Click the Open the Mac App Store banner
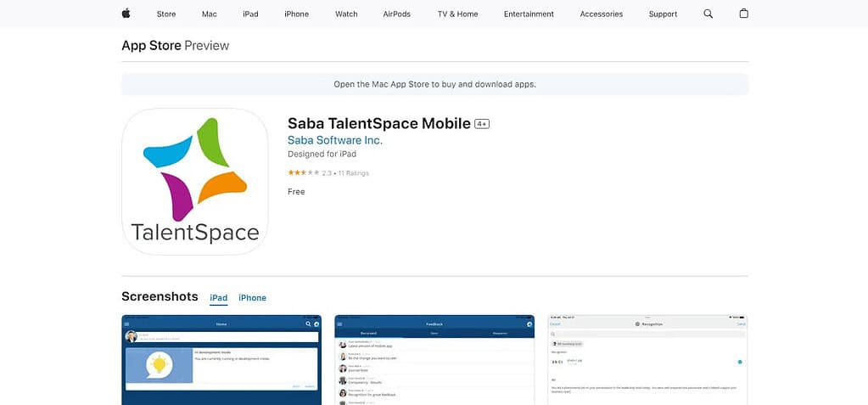Image resolution: width=868 pixels, height=405 pixels. (434, 84)
